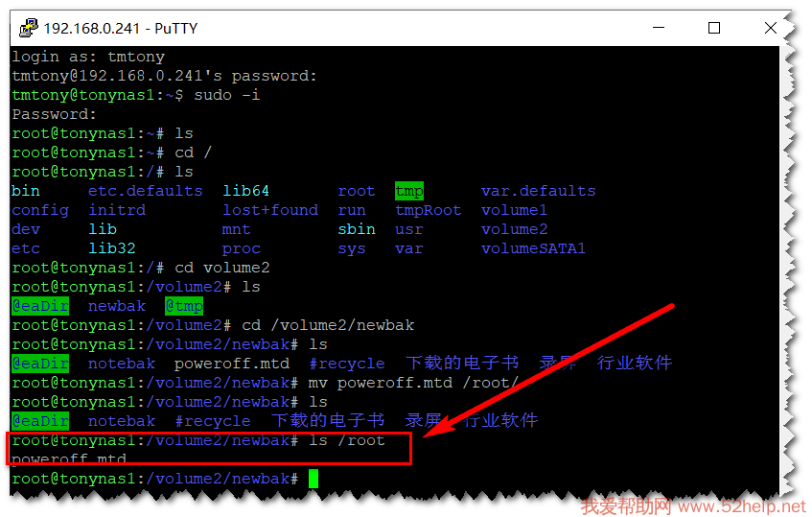Image resolution: width=812 pixels, height=517 pixels.
Task: Click the 行业软件 folder in first listing
Action: tap(635, 364)
